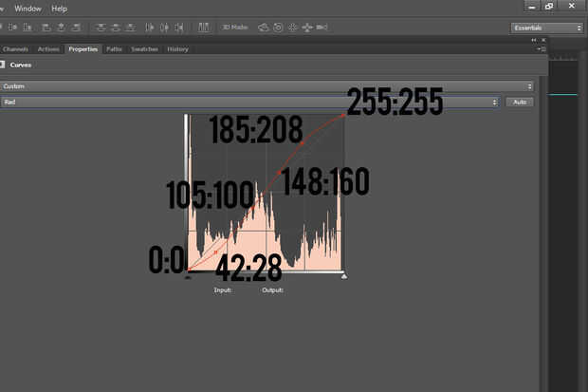Select the curve point at the graph's top-right corner
Image resolution: width=588 pixels, height=392 pixels.
(343, 115)
